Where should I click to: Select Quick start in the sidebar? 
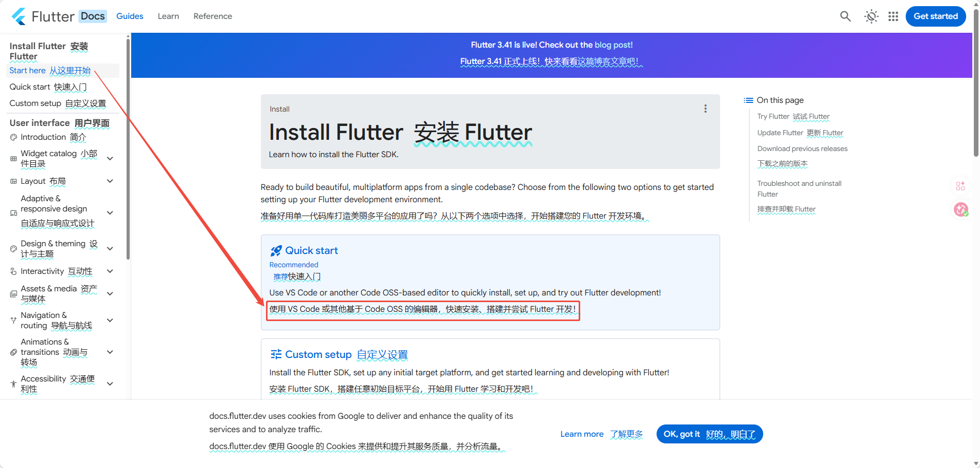click(48, 87)
